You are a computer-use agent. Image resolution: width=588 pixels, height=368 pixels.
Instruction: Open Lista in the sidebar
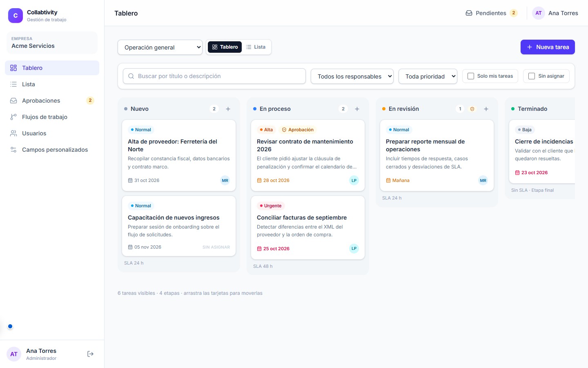[52, 84]
